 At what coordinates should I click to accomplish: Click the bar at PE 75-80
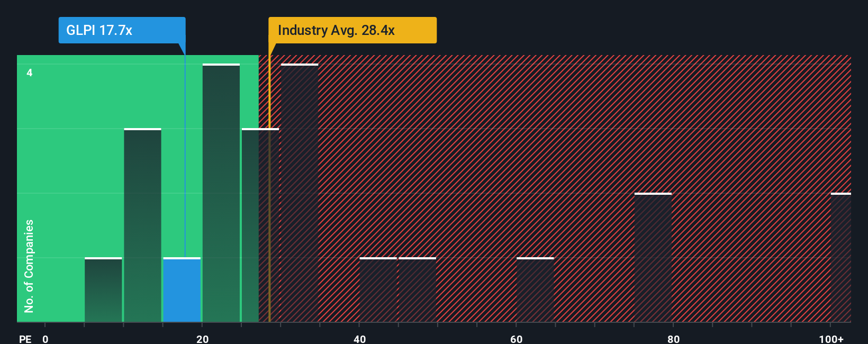(x=653, y=258)
